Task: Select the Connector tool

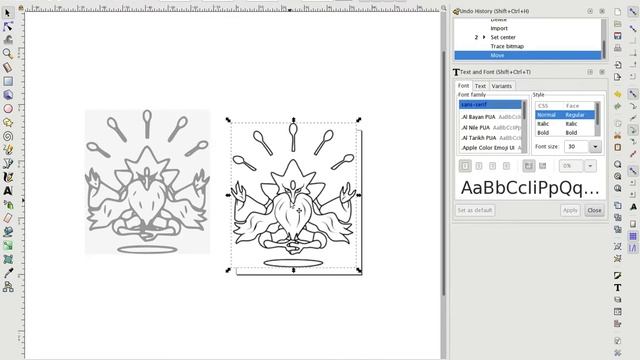Action: click(x=8, y=287)
